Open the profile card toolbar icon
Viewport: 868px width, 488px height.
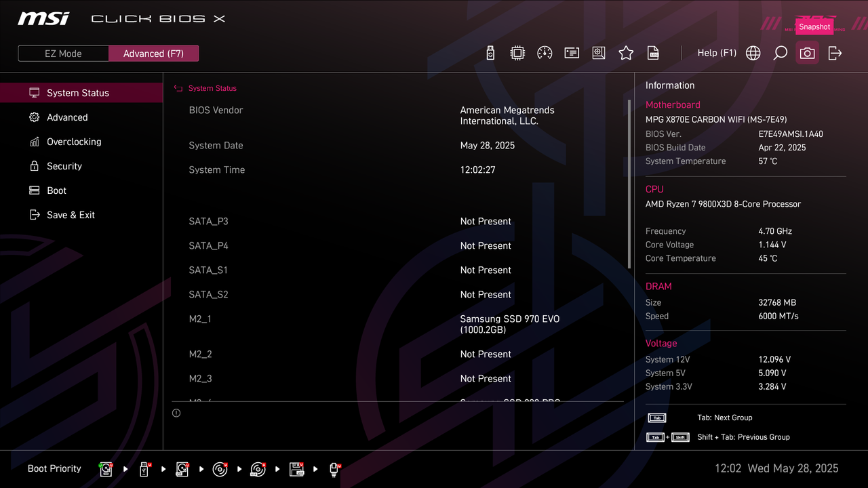pyautogui.click(x=572, y=53)
